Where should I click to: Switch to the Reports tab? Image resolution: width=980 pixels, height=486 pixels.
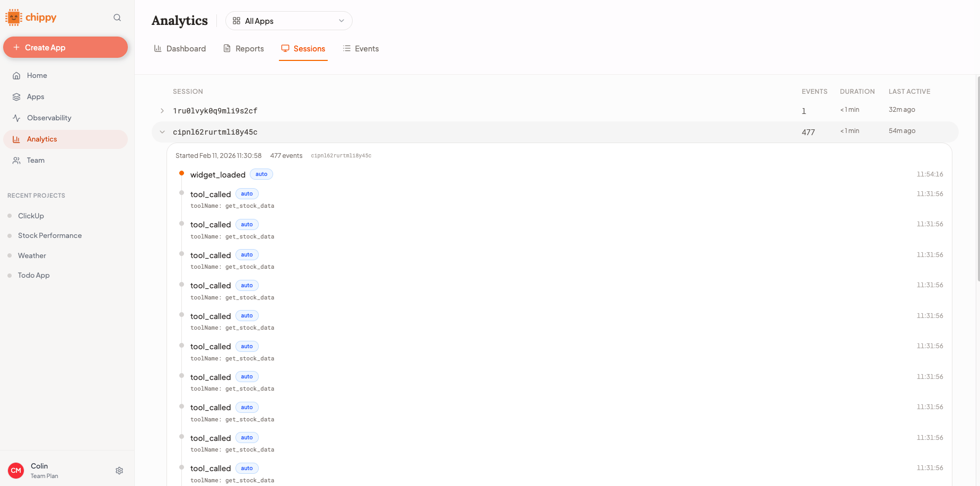(243, 49)
